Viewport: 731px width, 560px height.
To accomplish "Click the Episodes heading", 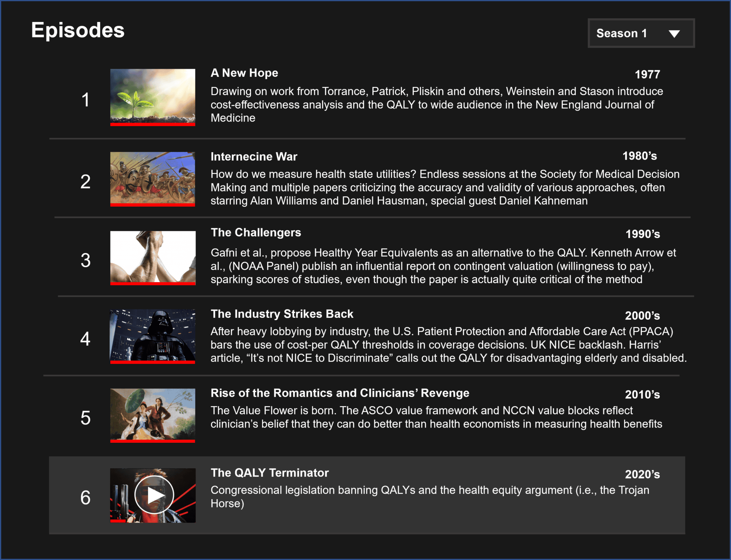I will (x=78, y=30).
